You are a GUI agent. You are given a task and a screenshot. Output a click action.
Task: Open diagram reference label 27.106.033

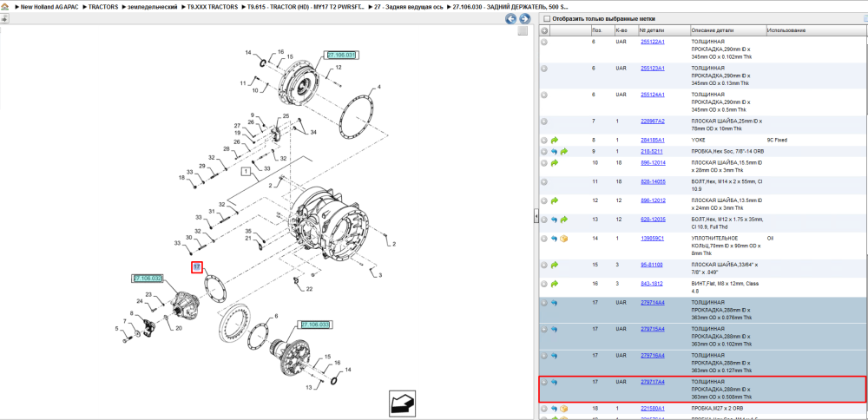click(316, 325)
